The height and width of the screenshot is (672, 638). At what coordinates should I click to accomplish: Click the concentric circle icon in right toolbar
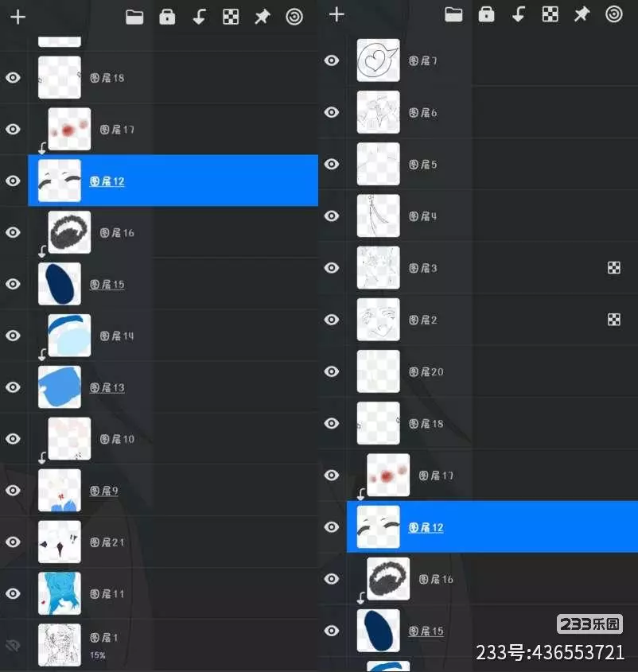[x=614, y=14]
